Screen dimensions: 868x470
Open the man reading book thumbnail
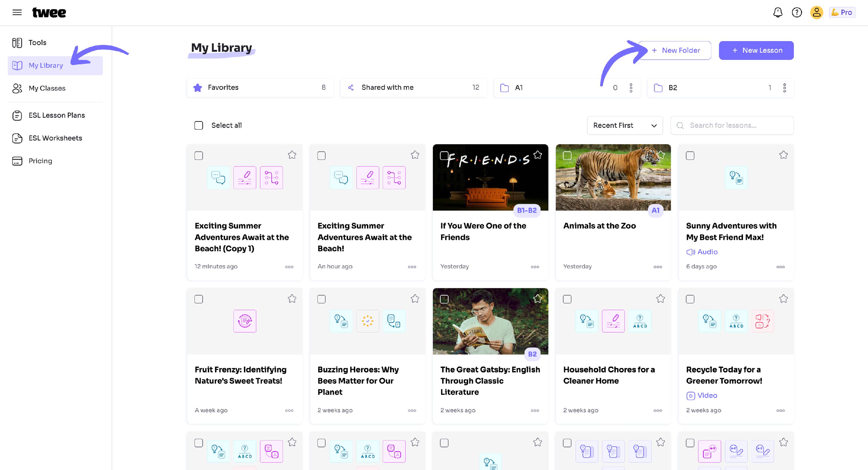[490, 321]
